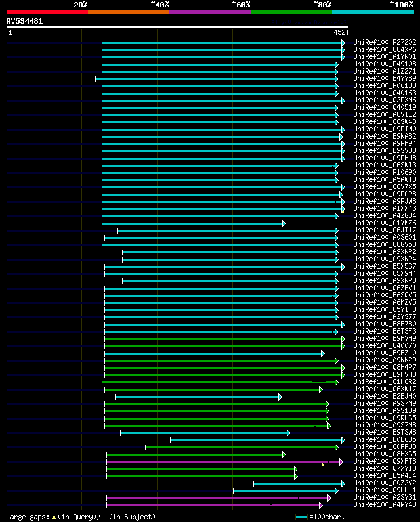Open the UniRef100_A1YN01 hit label
Screen dimensions: 420x522
(385, 57)
